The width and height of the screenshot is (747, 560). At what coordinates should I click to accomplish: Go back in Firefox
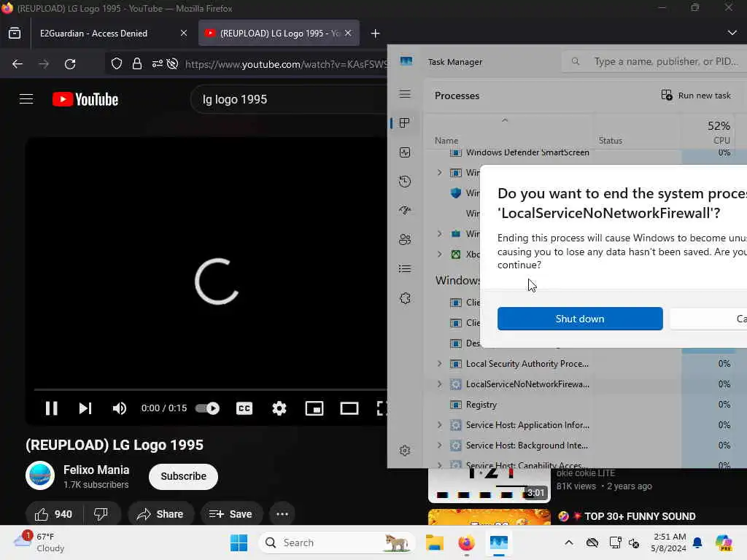pos(18,64)
